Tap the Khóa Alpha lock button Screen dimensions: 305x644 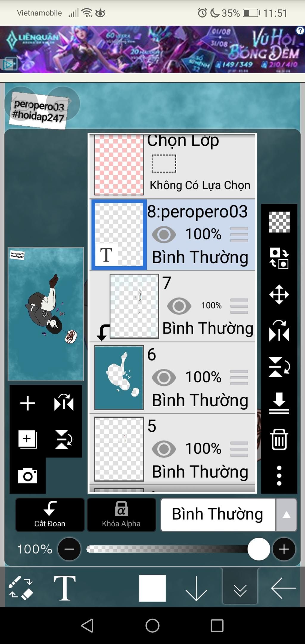pos(121,515)
